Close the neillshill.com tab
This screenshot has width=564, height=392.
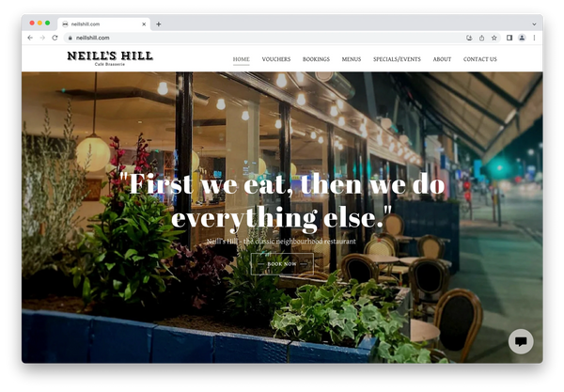(144, 24)
